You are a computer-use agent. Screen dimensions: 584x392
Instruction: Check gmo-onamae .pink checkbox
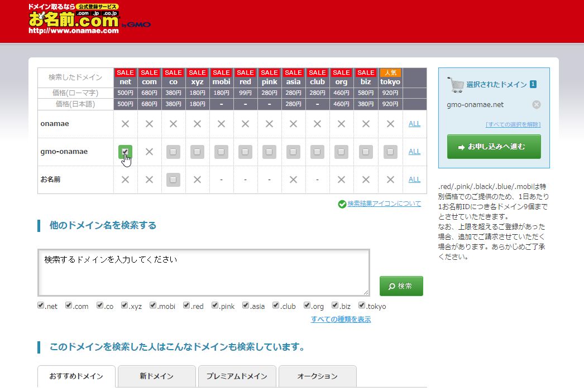[269, 152]
